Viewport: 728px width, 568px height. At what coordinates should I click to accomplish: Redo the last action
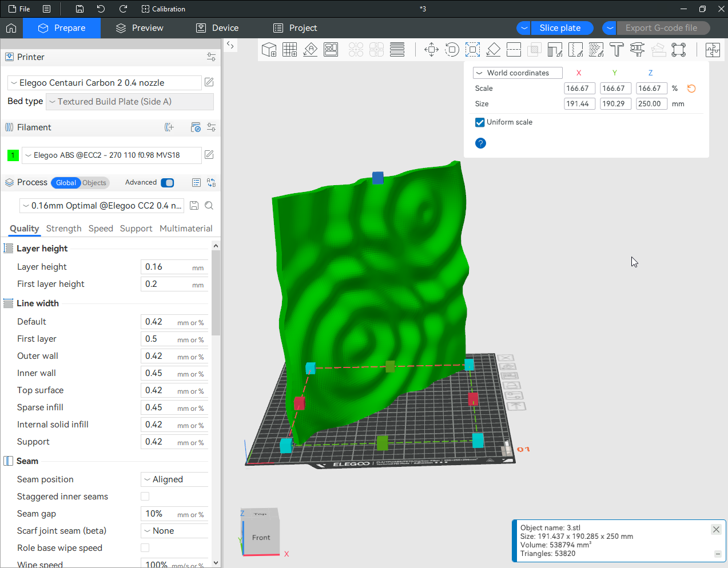[x=123, y=9]
